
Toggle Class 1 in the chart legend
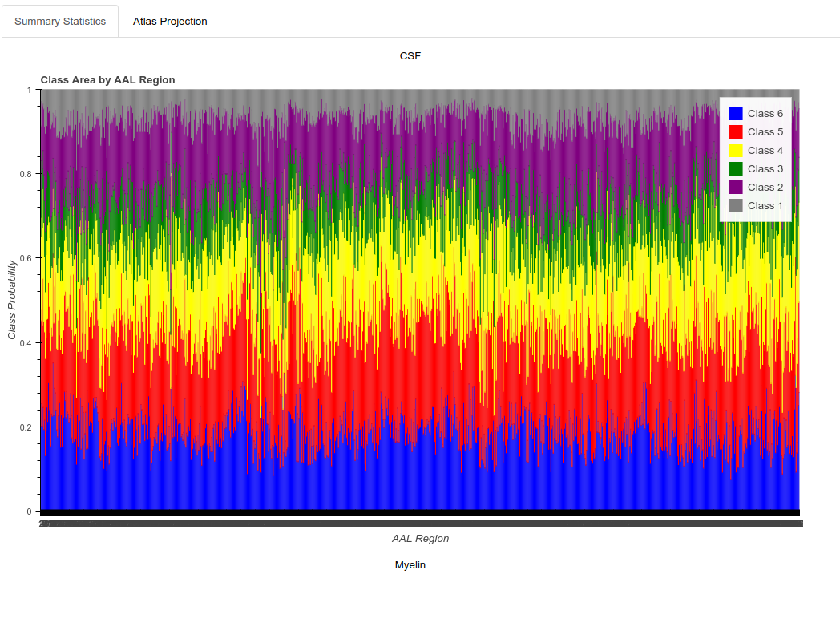tap(765, 205)
